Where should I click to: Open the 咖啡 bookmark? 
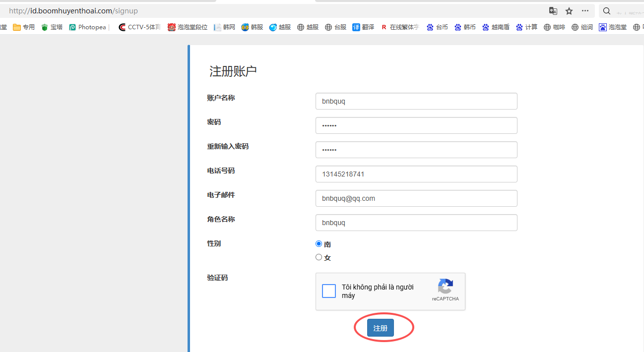coord(554,27)
